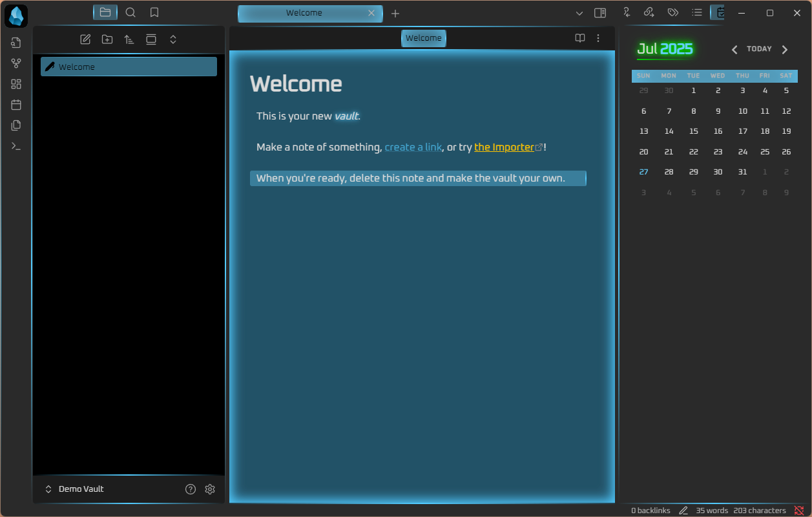Click the 2025 year label in calendar
This screenshot has height=517, width=812.
pos(676,49)
